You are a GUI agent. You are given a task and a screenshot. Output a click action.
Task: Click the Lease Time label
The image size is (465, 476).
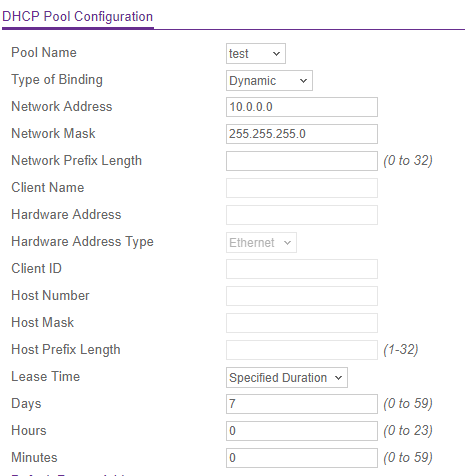(46, 377)
